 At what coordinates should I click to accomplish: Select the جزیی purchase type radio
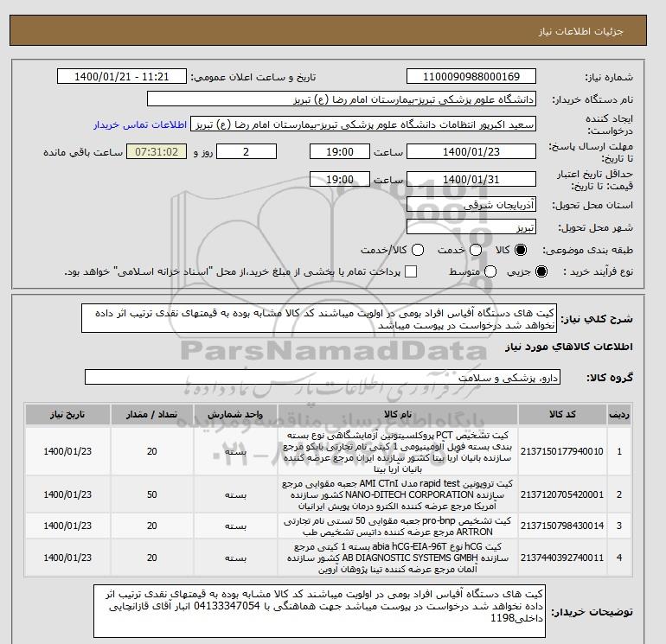pos(541,271)
